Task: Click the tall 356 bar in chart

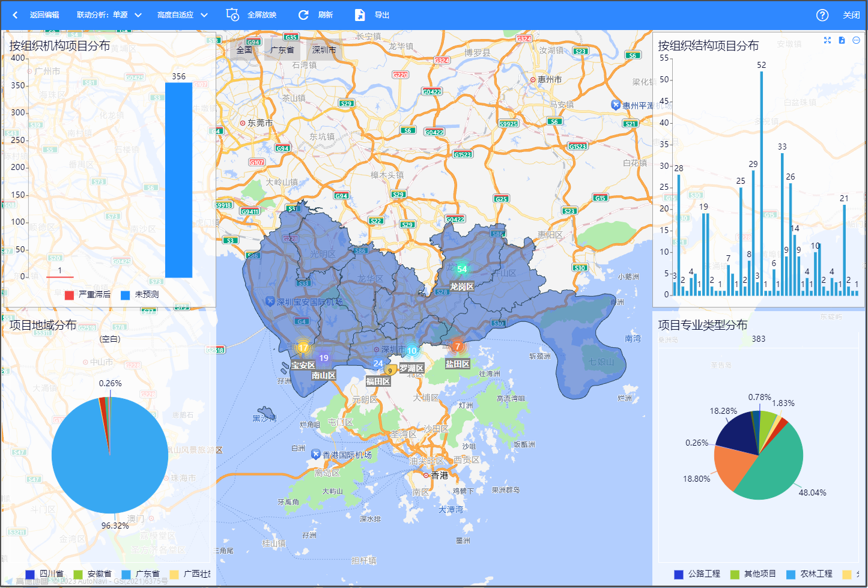Action: coord(178,180)
